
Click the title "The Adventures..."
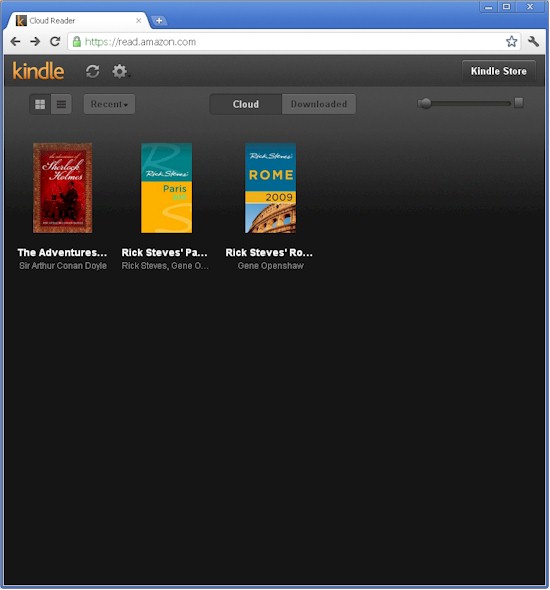[62, 252]
